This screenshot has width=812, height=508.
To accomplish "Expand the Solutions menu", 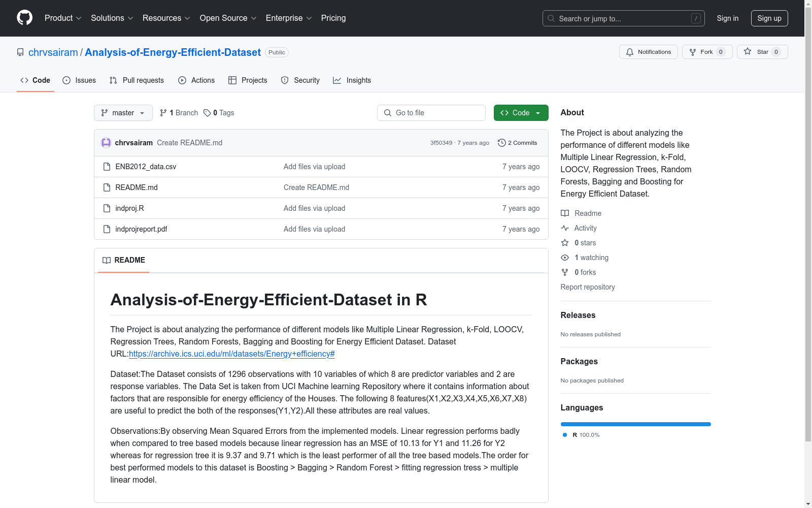I will (x=112, y=18).
